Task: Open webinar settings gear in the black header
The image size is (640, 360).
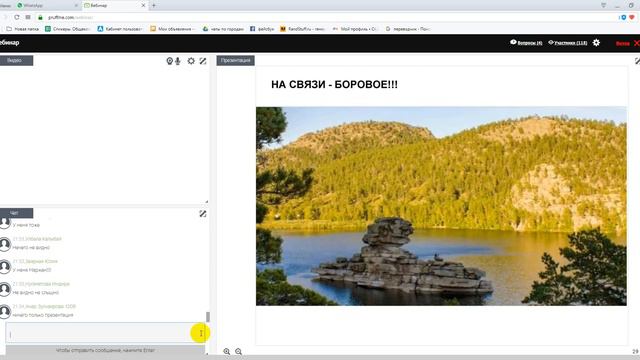Action: [596, 42]
